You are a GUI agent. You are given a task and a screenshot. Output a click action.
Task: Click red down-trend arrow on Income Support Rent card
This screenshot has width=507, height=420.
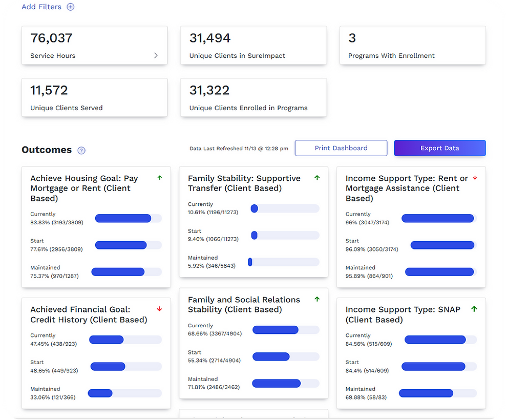[x=475, y=178]
